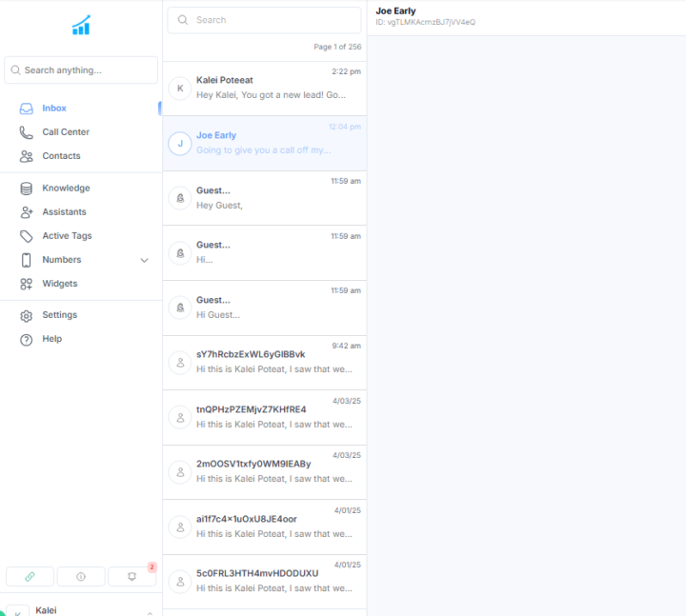Viewport: 686px width, 616px height.
Task: Click the Help question mark icon
Action: pos(27,340)
